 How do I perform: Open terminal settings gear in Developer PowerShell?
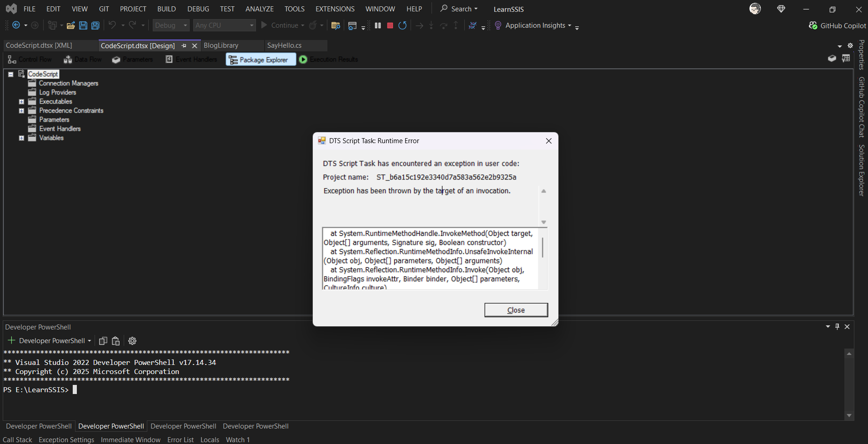(x=132, y=341)
